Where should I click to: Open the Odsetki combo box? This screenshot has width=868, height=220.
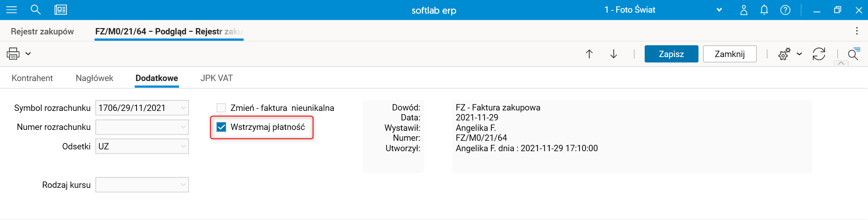[183, 146]
